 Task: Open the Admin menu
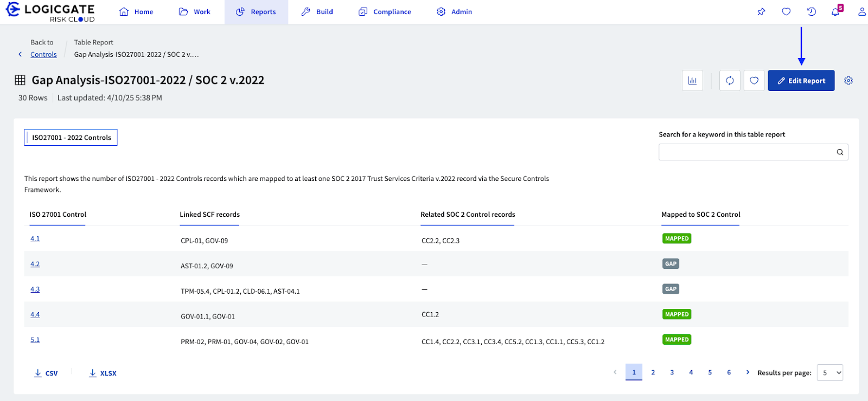(455, 12)
